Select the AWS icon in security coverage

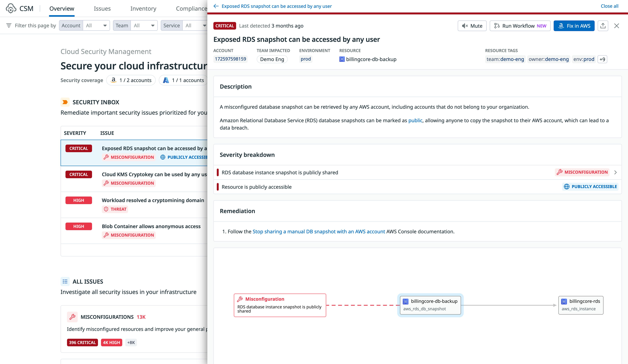click(114, 80)
